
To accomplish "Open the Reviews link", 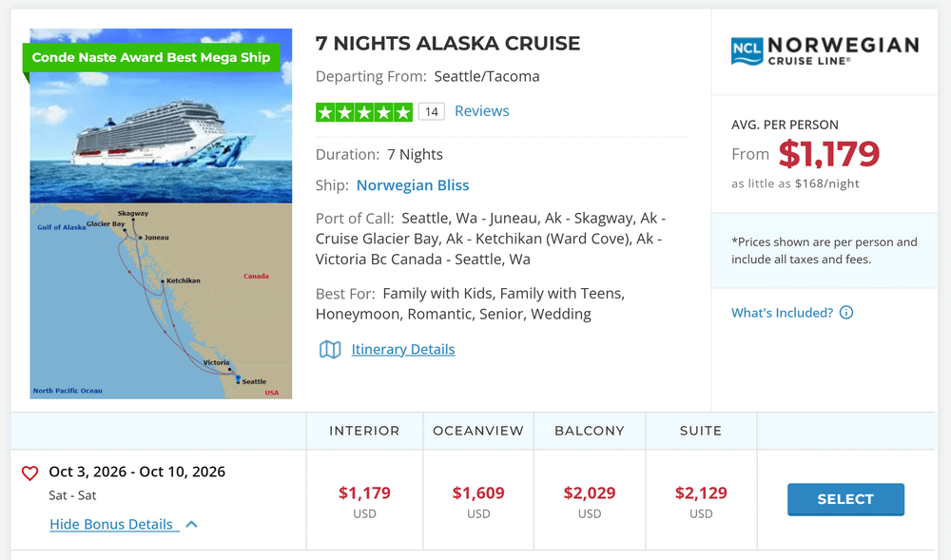I will click(481, 111).
